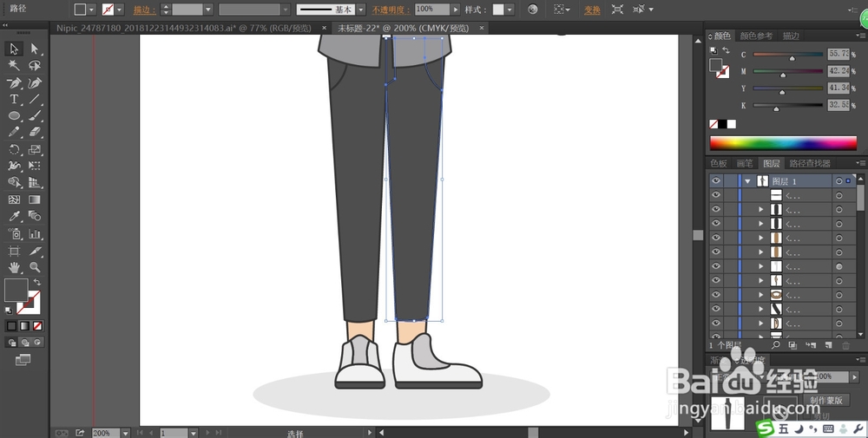868x438 pixels.
Task: Select the Rotate tool
Action: point(14,149)
